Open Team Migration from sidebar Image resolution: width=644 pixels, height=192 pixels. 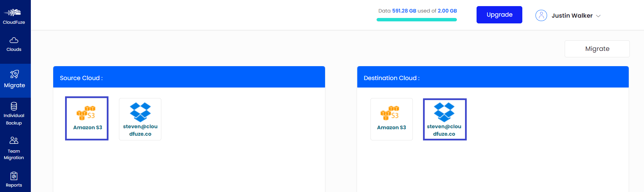click(14, 148)
